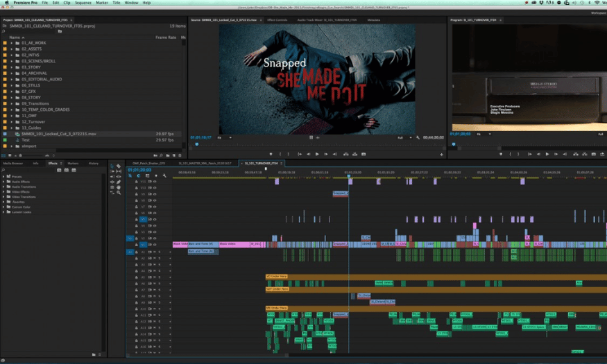607x364 pixels.
Task: Select the Pen tool in tools panel
Action: coord(119,182)
